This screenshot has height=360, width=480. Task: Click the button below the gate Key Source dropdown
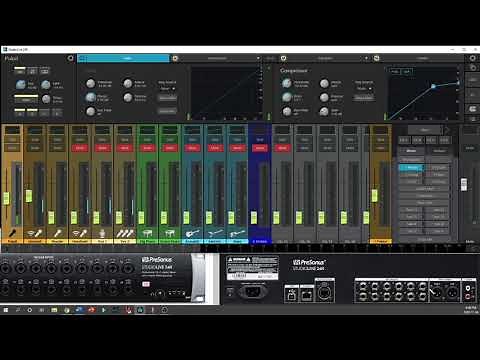pos(167,98)
